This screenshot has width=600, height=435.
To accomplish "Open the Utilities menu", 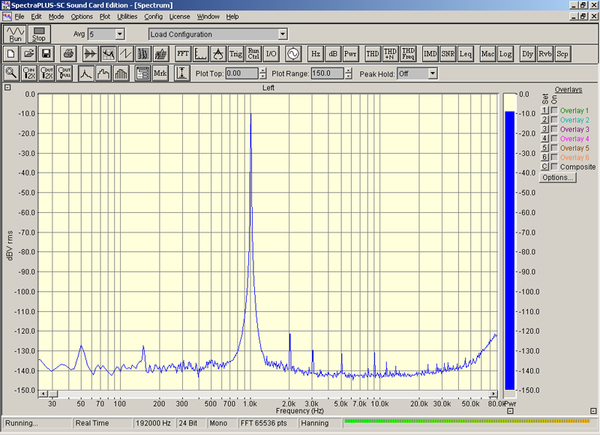I will tap(127, 16).
